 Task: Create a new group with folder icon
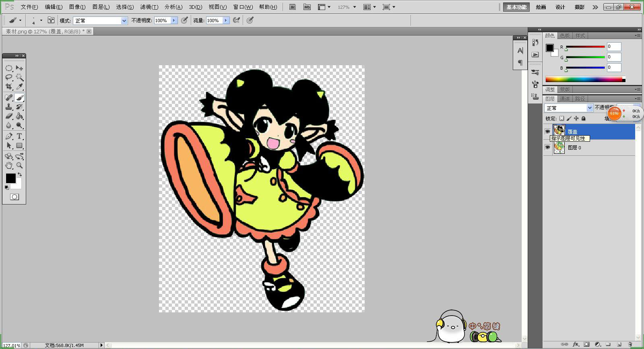(608, 345)
